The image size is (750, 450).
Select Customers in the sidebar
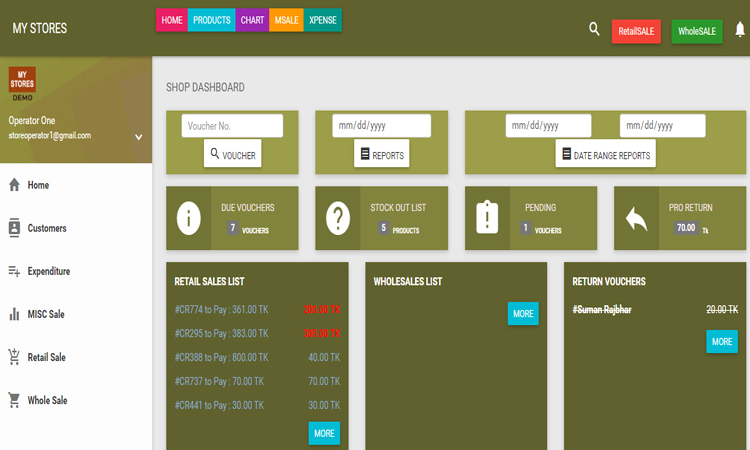[47, 228]
